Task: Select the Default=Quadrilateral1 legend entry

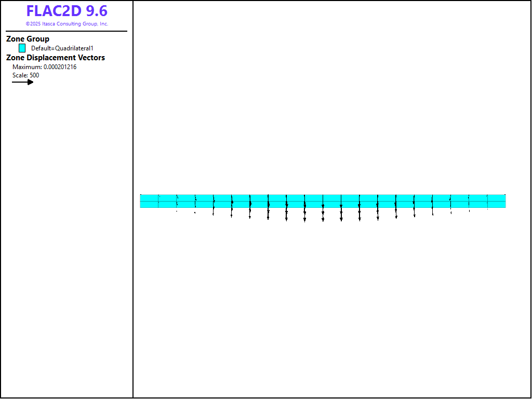Action: coord(62,48)
